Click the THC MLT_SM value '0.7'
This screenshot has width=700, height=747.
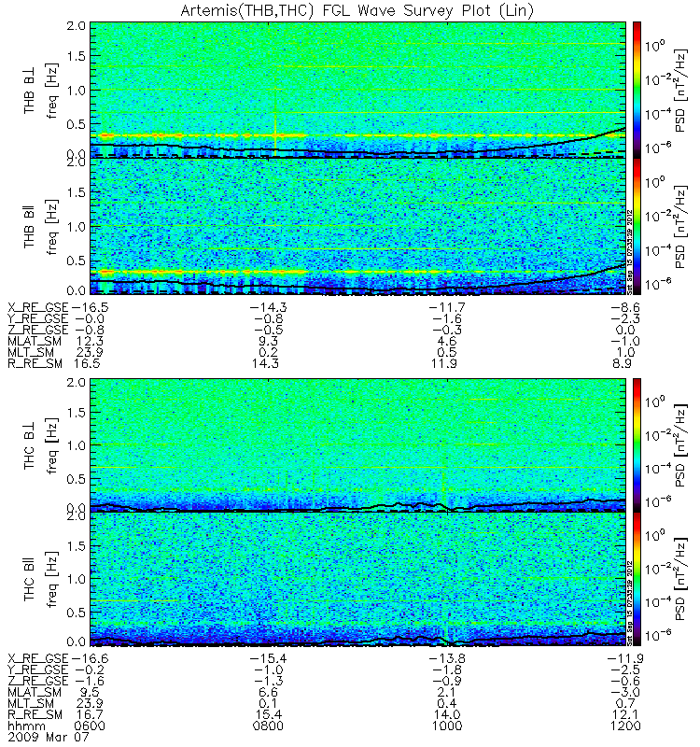point(625,703)
